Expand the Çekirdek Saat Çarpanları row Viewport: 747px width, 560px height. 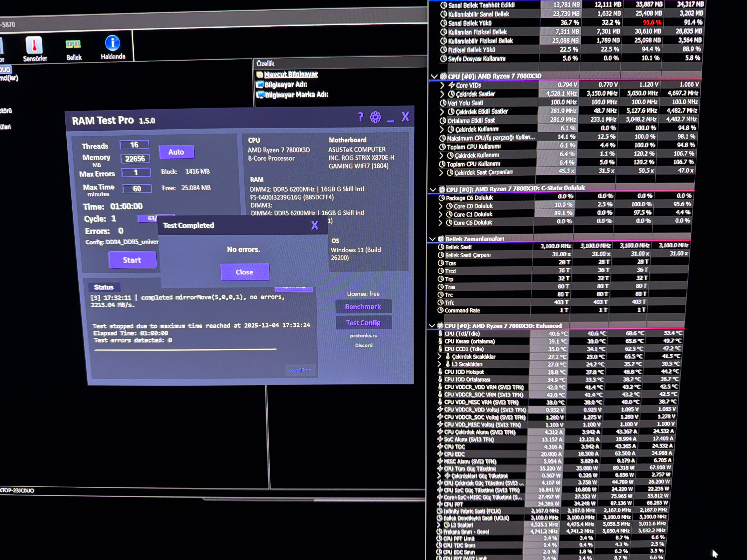coord(441,173)
